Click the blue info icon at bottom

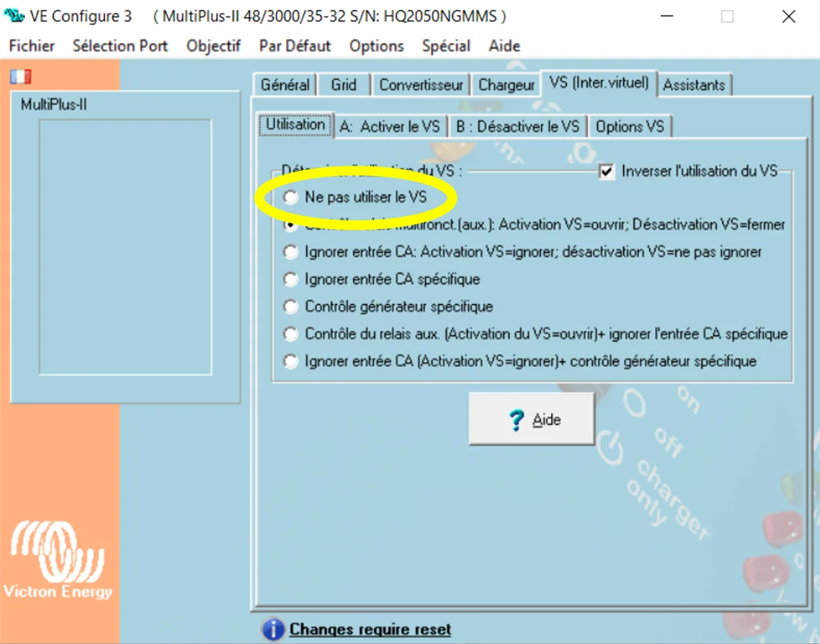click(273, 629)
